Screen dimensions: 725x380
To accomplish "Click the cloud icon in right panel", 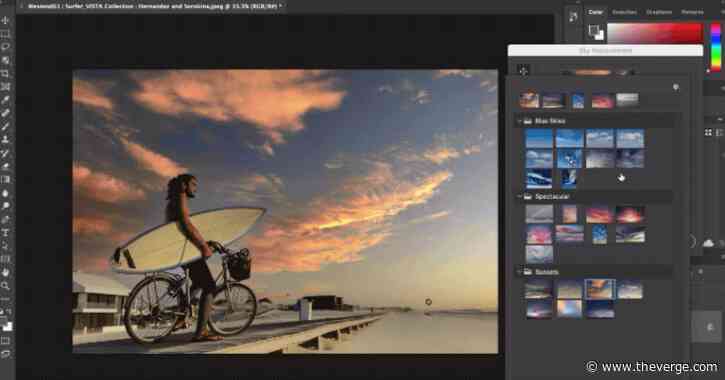I will (x=708, y=243).
